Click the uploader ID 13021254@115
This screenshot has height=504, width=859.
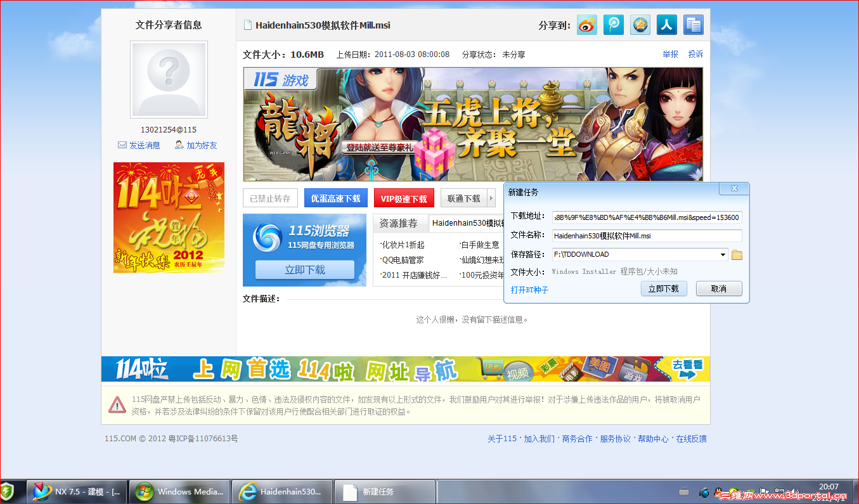click(169, 129)
